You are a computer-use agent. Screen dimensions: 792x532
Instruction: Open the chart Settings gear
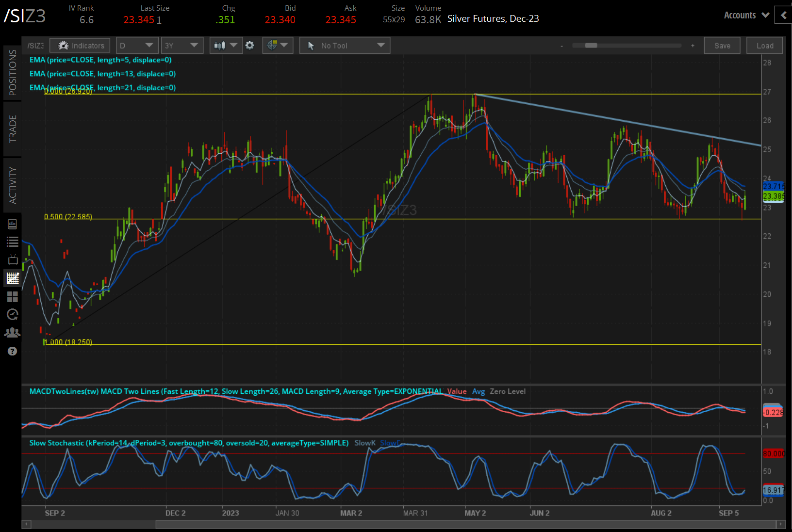point(249,45)
